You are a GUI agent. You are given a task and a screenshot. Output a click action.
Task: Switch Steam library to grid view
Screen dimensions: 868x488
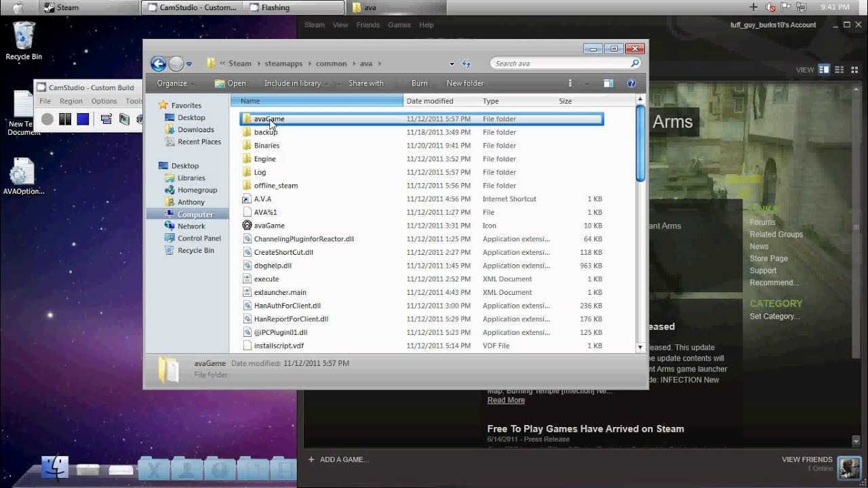point(854,70)
